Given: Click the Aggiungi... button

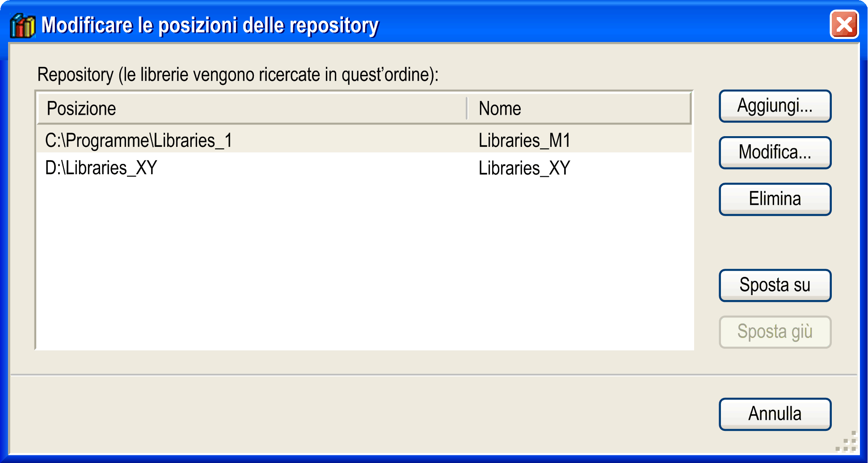Looking at the screenshot, I should pyautogui.click(x=775, y=106).
